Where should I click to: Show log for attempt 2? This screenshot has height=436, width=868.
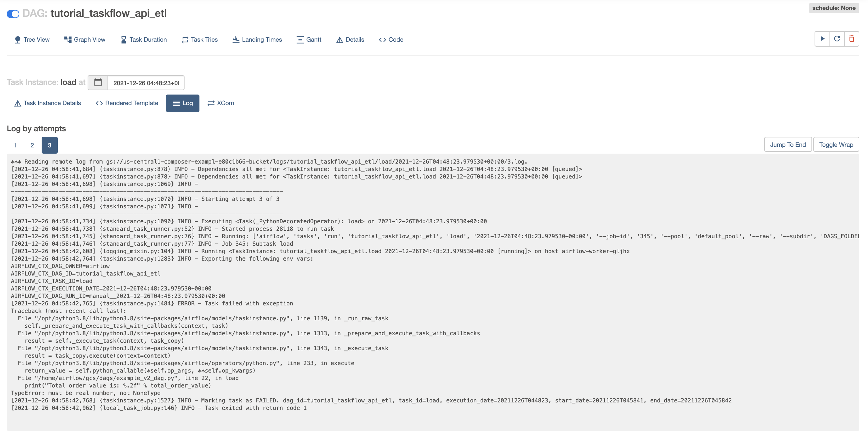32,145
